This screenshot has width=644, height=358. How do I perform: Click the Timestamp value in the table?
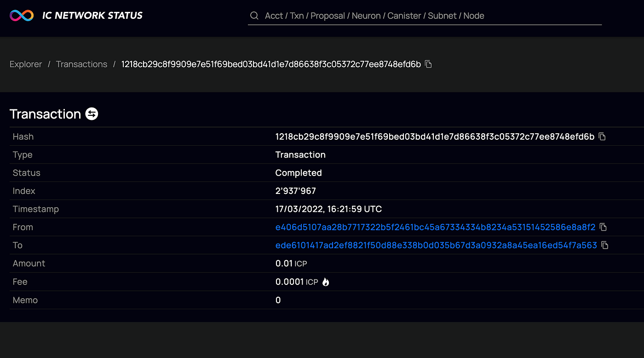point(328,209)
